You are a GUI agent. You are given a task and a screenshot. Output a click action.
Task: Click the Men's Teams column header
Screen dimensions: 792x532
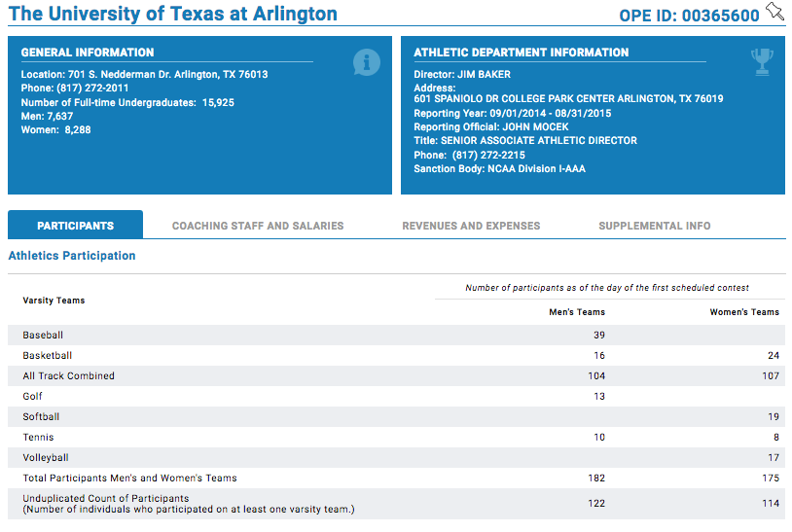[577, 312]
